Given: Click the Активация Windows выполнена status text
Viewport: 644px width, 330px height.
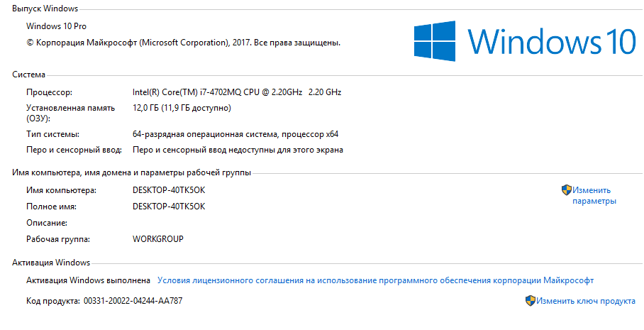Looking at the screenshot, I should (x=88, y=280).
